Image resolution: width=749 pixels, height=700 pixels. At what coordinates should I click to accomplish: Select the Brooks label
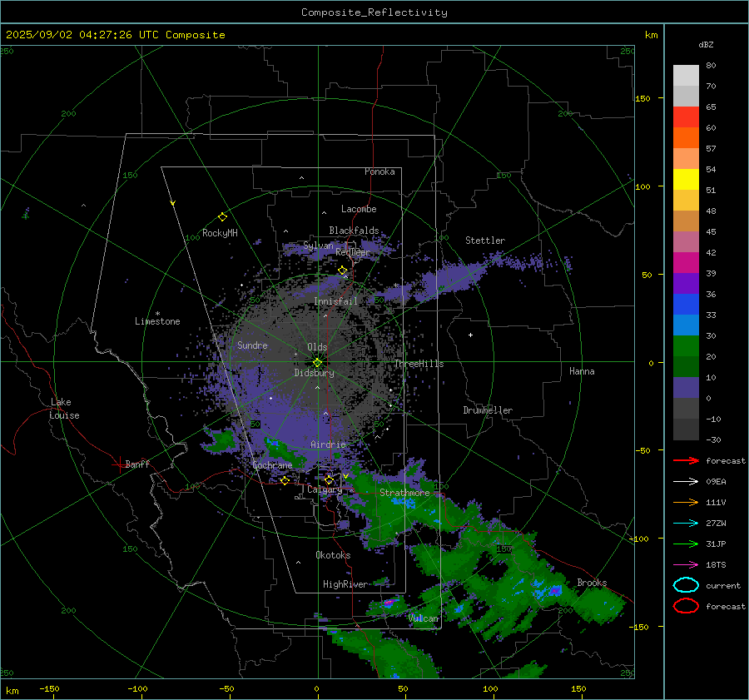pos(592,583)
